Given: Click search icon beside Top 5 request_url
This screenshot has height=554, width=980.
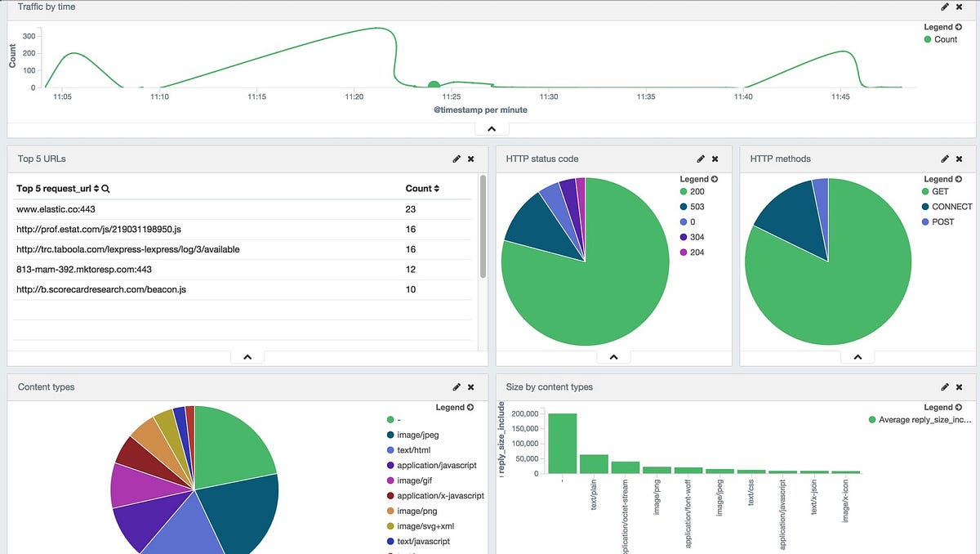Looking at the screenshot, I should click(106, 189).
